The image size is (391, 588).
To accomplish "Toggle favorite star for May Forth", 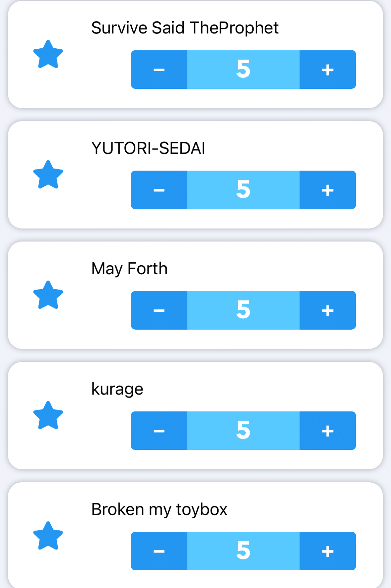I will tap(48, 295).
